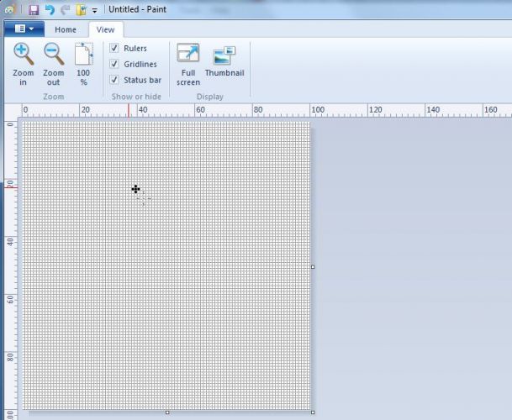
Task: Click the Paint app icon in title bar
Action: 9,10
